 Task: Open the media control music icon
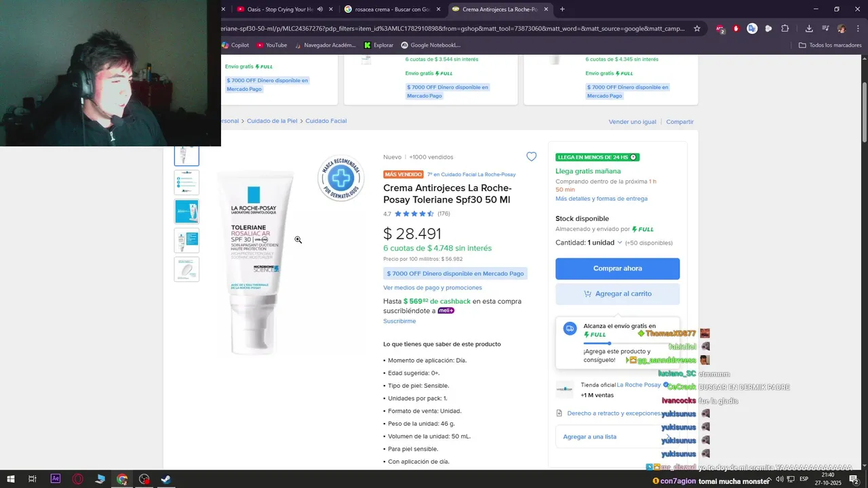point(825,28)
